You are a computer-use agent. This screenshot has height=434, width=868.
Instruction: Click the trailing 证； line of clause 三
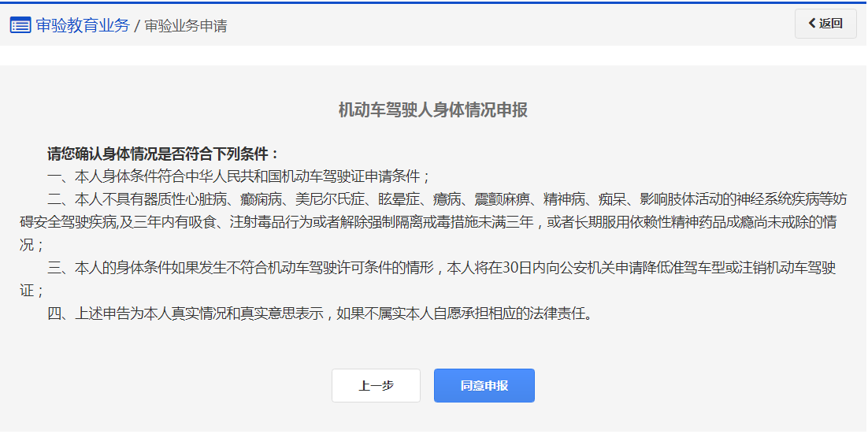click(32, 291)
